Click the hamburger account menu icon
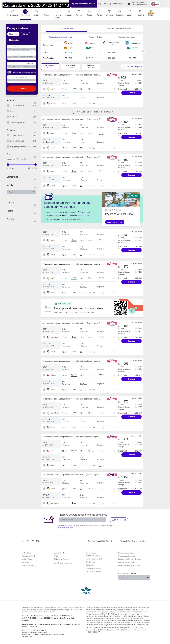The image size is (170, 644). pyautogui.click(x=157, y=4)
